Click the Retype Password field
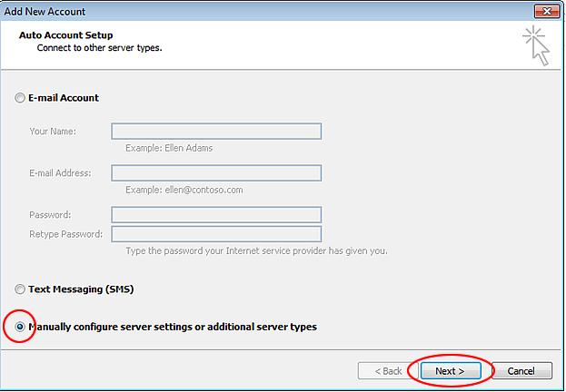This screenshot has height=392, width=566. coord(216,235)
